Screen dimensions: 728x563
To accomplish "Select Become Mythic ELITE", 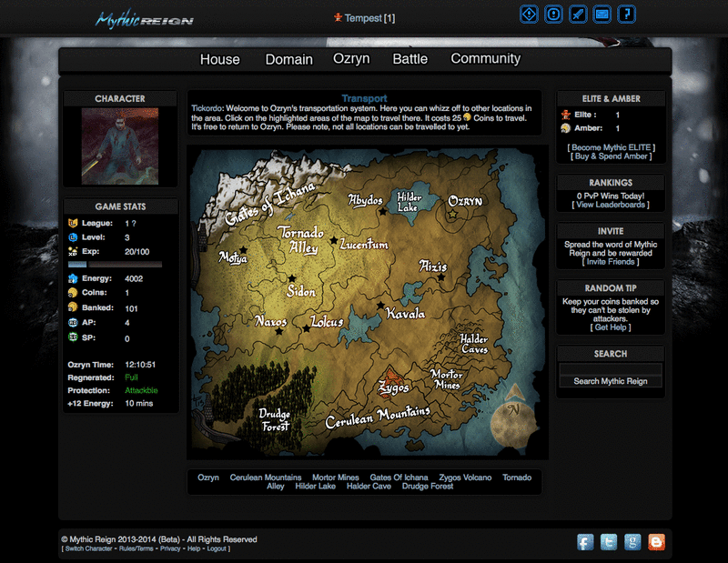I will coord(611,148).
